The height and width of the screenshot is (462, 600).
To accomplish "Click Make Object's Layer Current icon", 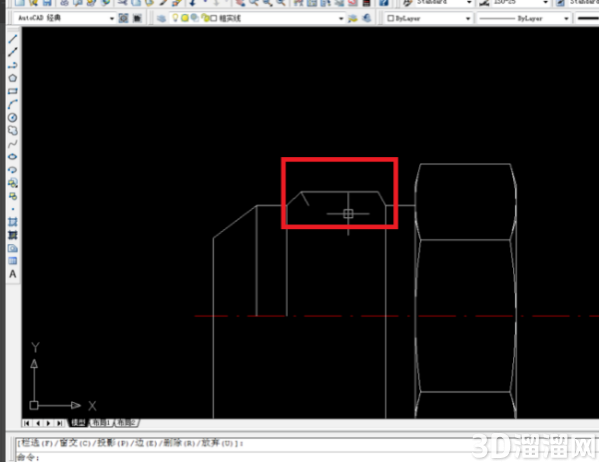I will point(352,18).
